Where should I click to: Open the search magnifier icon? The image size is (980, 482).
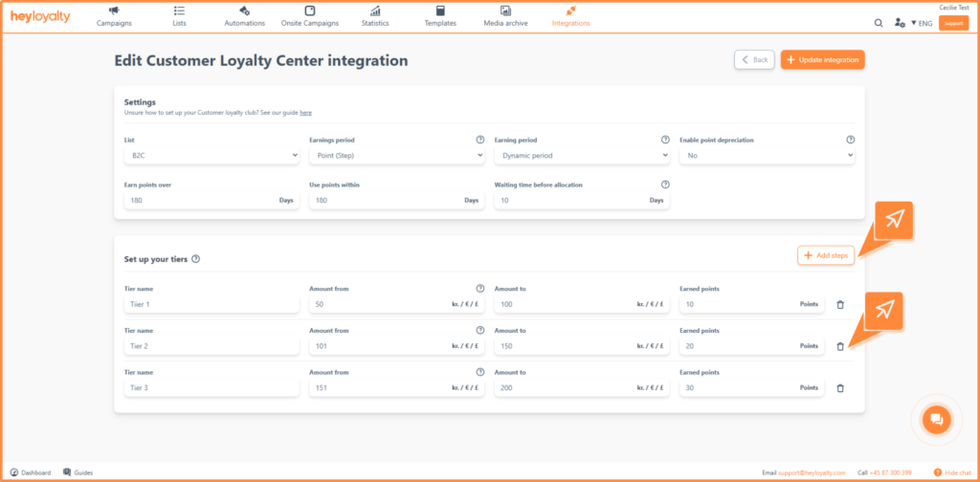[x=879, y=23]
